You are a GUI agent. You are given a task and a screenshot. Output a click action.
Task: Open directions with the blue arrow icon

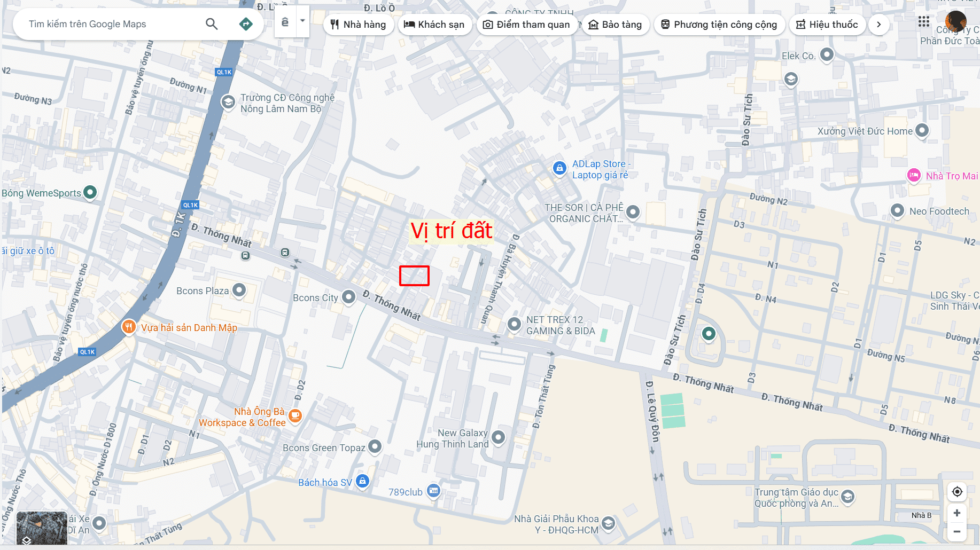coord(246,24)
